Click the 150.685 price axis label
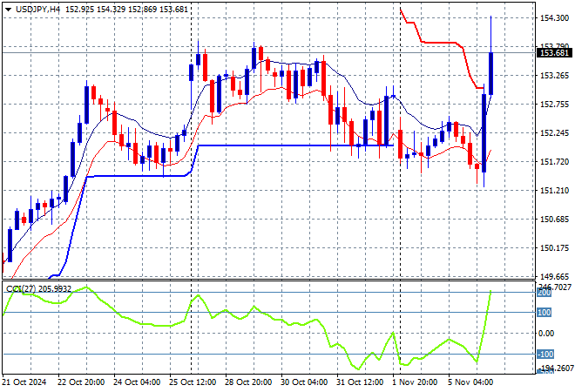The height and width of the screenshot is (392, 575). click(x=554, y=219)
